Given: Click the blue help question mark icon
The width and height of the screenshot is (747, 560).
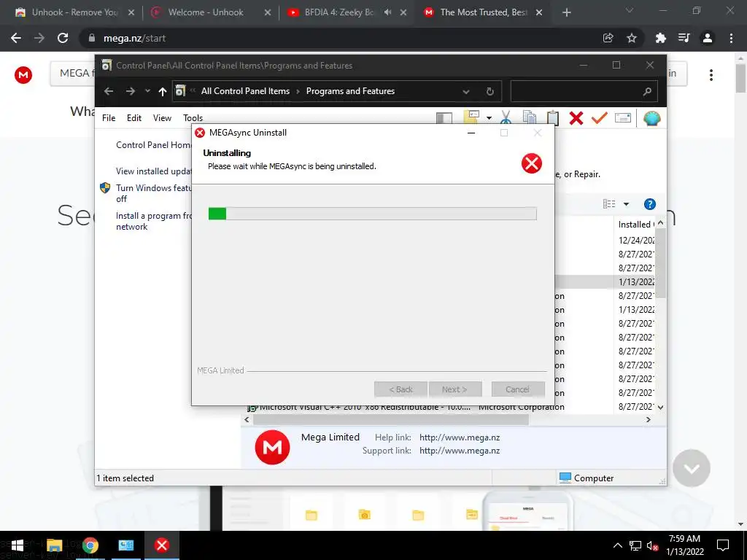Looking at the screenshot, I should (650, 204).
